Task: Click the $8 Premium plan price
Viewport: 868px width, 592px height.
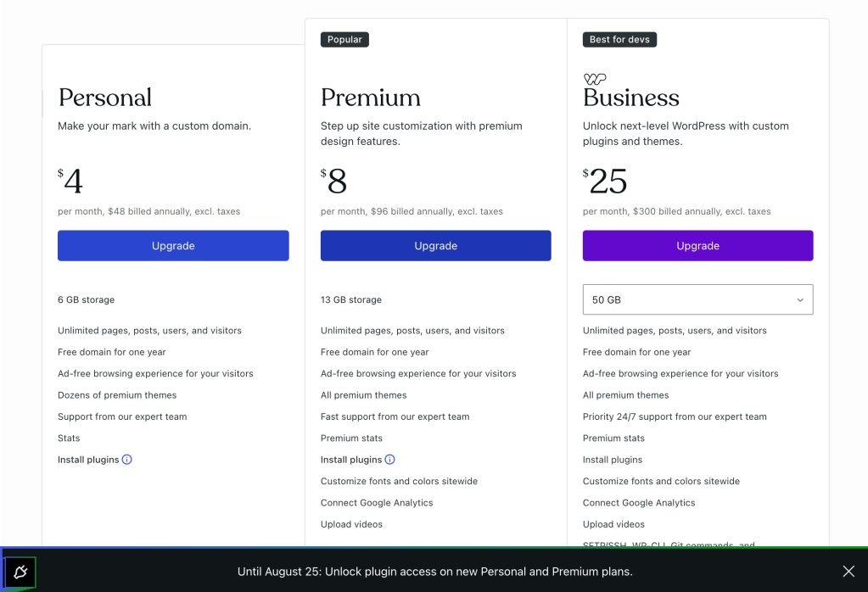Action: click(336, 182)
